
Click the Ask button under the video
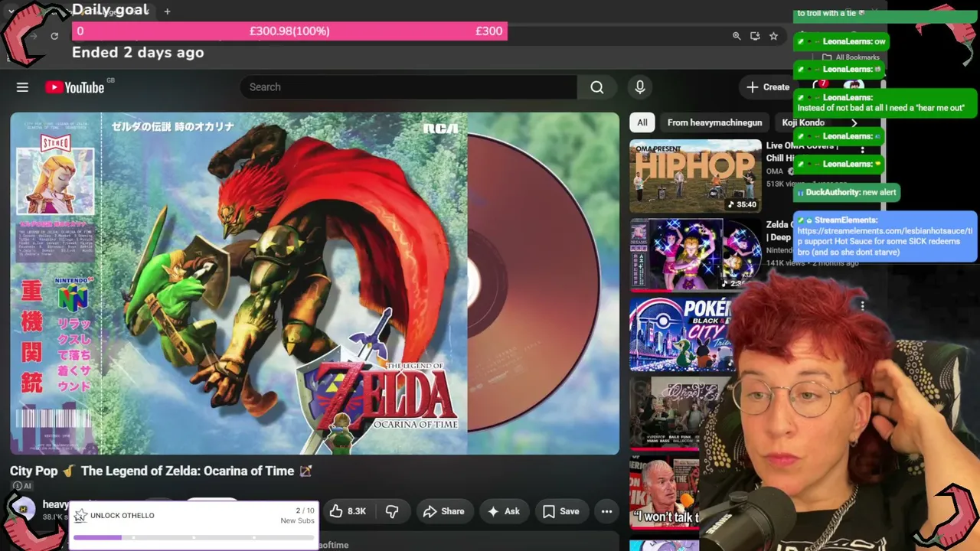click(504, 511)
